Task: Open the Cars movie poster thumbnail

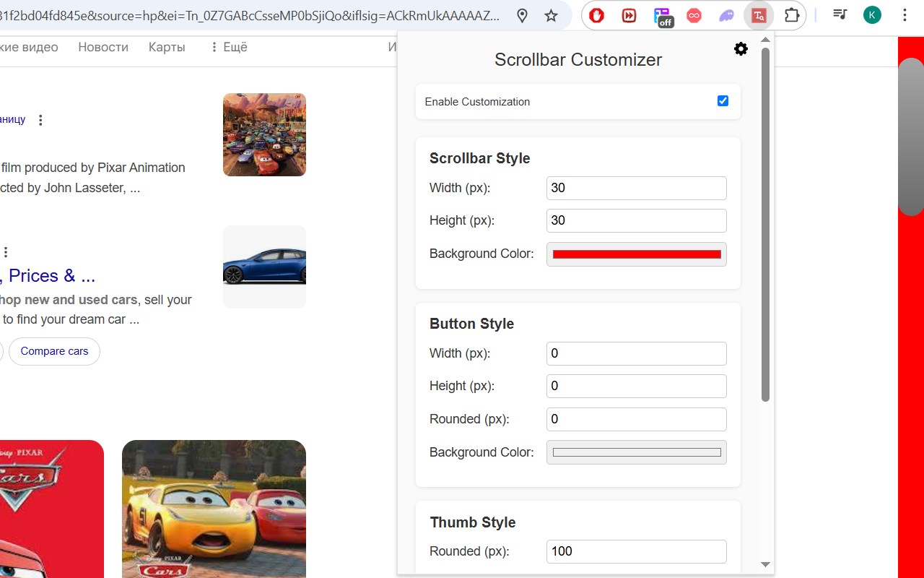Action: [264, 134]
